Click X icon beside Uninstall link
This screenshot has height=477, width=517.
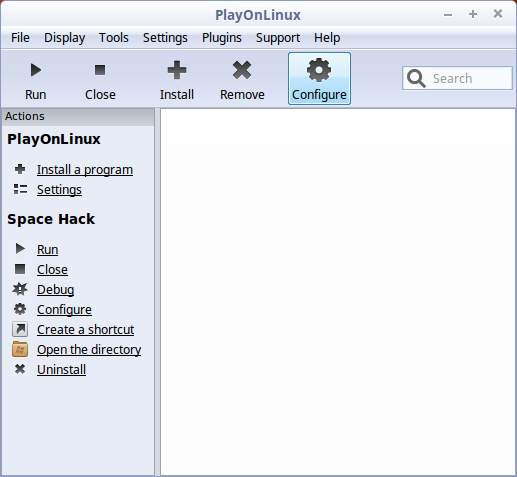[x=20, y=369]
